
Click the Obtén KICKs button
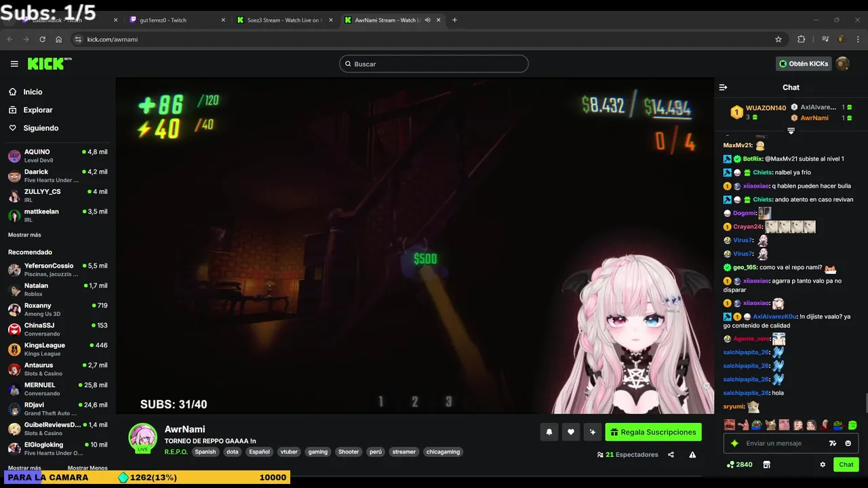click(x=804, y=64)
